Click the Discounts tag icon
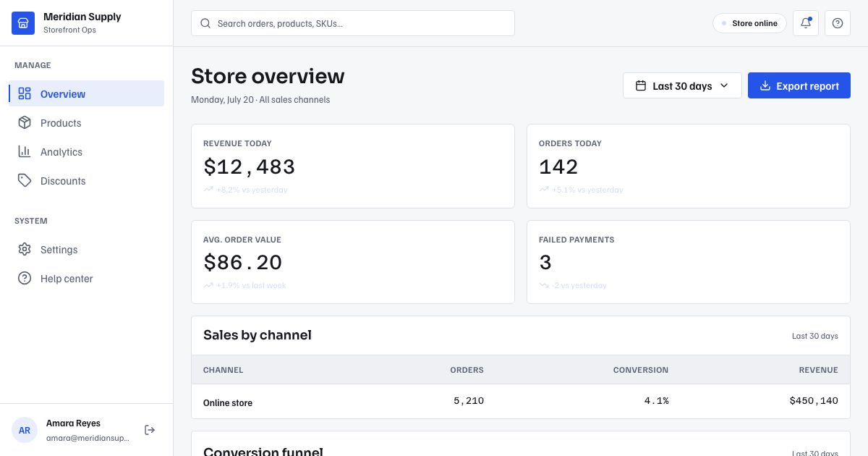The height and width of the screenshot is (456, 868). (25, 180)
